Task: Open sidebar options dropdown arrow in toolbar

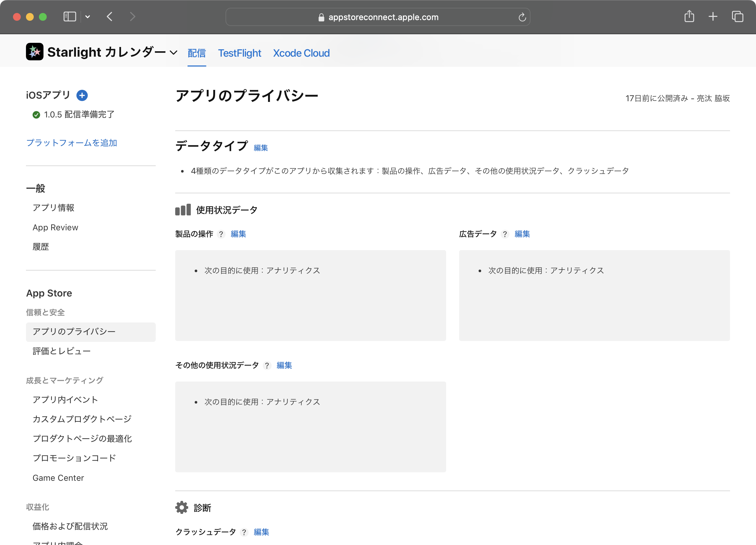Action: click(88, 17)
